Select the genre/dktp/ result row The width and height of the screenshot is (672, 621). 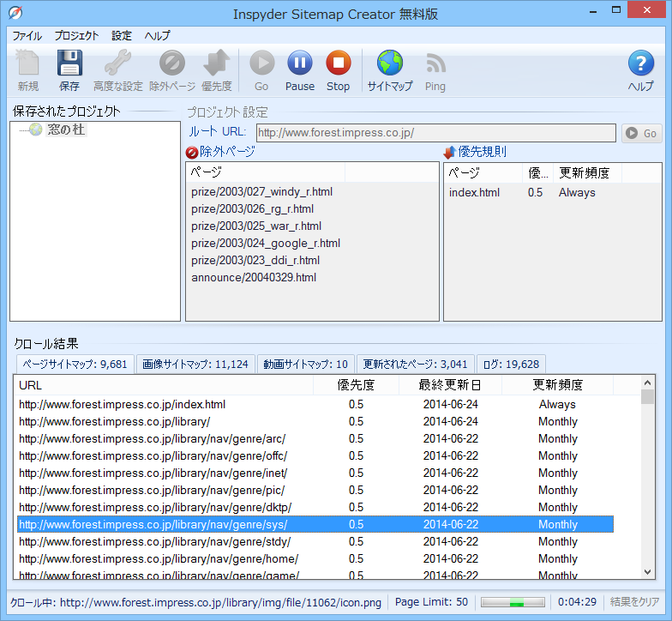coord(315,508)
